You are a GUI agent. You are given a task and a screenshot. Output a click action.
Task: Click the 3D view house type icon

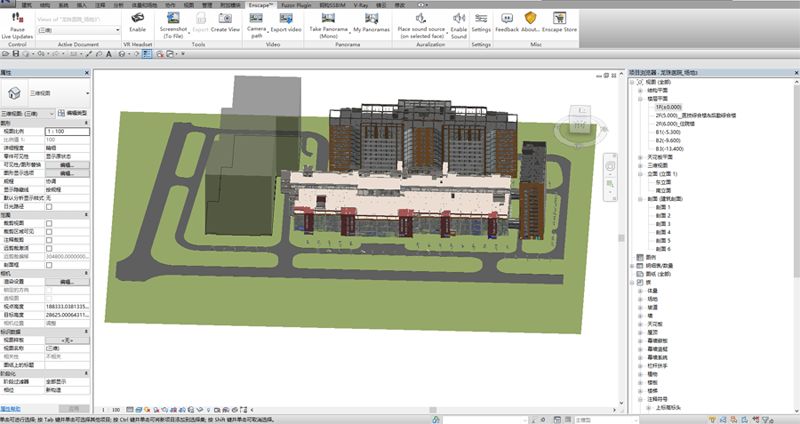coord(14,93)
